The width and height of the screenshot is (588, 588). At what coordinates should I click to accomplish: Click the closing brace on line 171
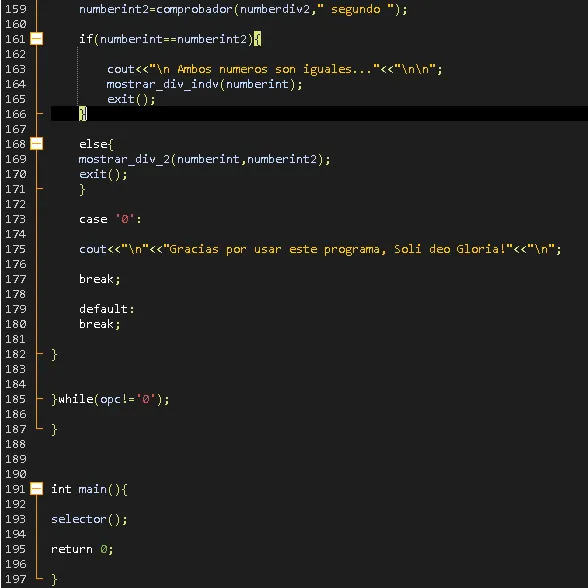[x=82, y=189]
